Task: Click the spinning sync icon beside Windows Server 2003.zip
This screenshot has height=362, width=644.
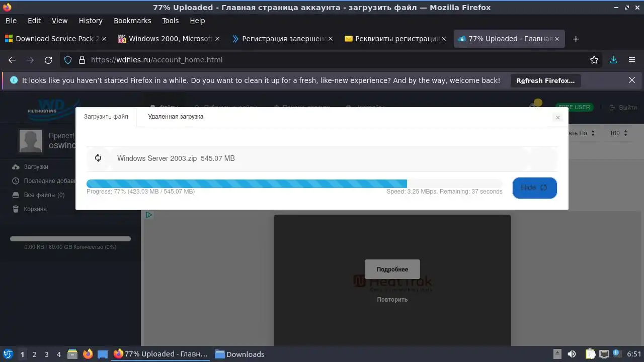Action: [98, 158]
